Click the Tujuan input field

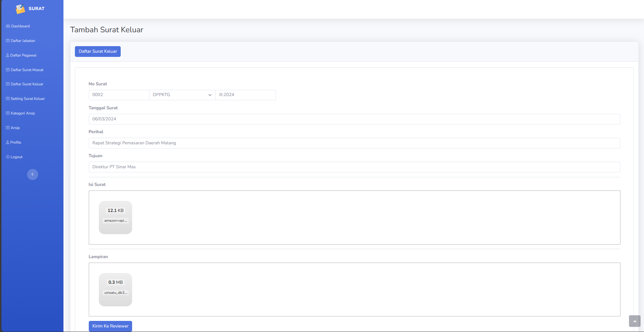point(354,167)
